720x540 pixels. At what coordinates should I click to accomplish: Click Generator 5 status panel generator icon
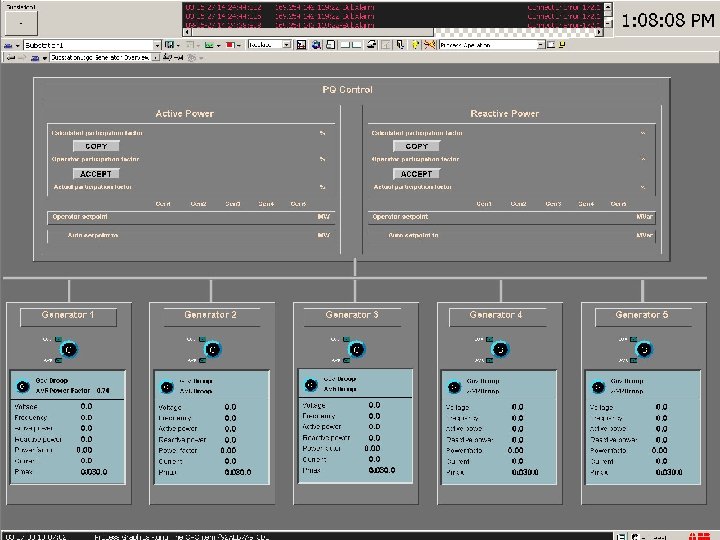598,387
